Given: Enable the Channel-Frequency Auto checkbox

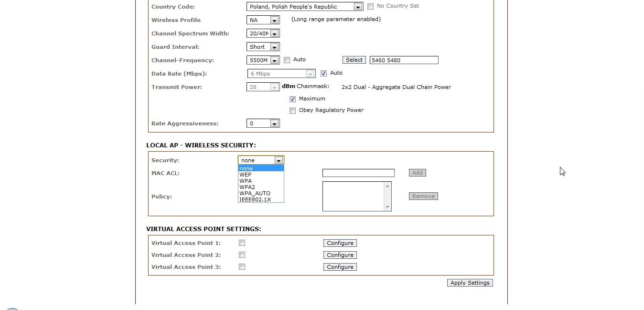Looking at the screenshot, I should click(x=287, y=60).
